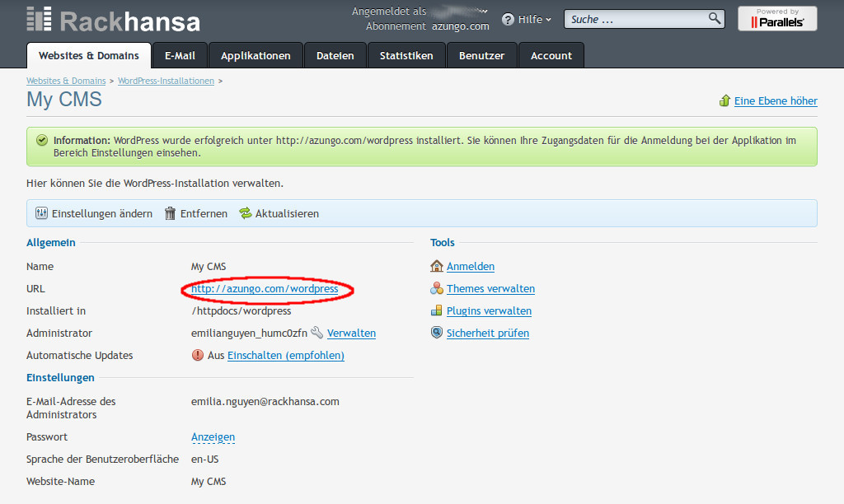Click the Einstellungen ändern sliders icon
Image resolution: width=844 pixels, height=504 pixels.
pos(41,213)
